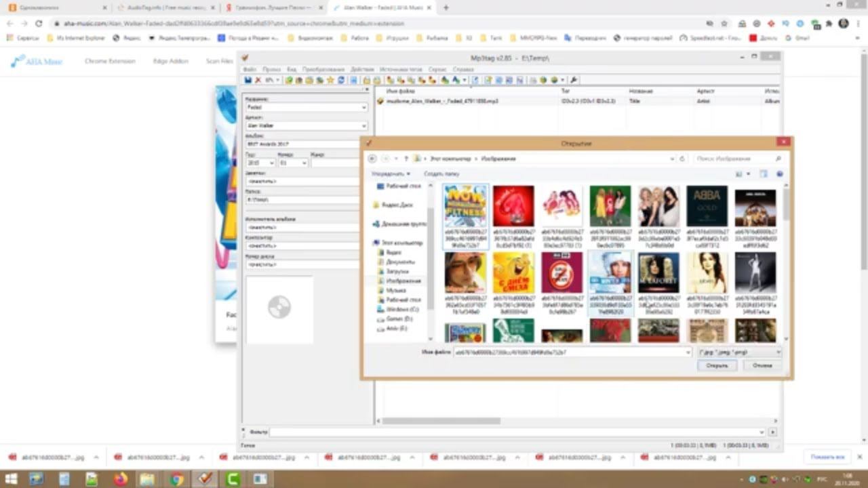Click the Save tag icon in Mp3tag toolbar

tap(248, 80)
